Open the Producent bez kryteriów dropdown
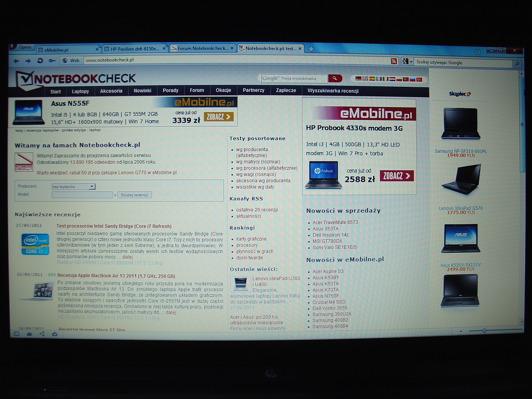Viewport: 532px width, 399px height. (x=73, y=187)
